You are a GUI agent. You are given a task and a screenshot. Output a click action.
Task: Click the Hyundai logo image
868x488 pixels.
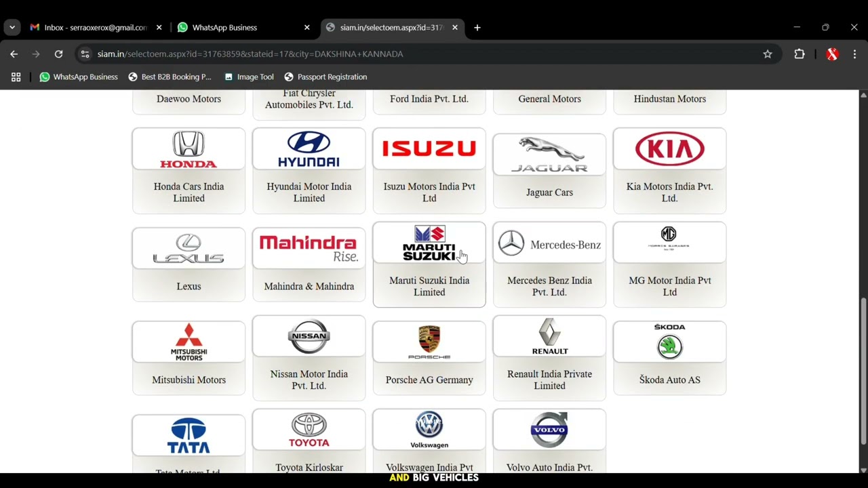(x=309, y=150)
